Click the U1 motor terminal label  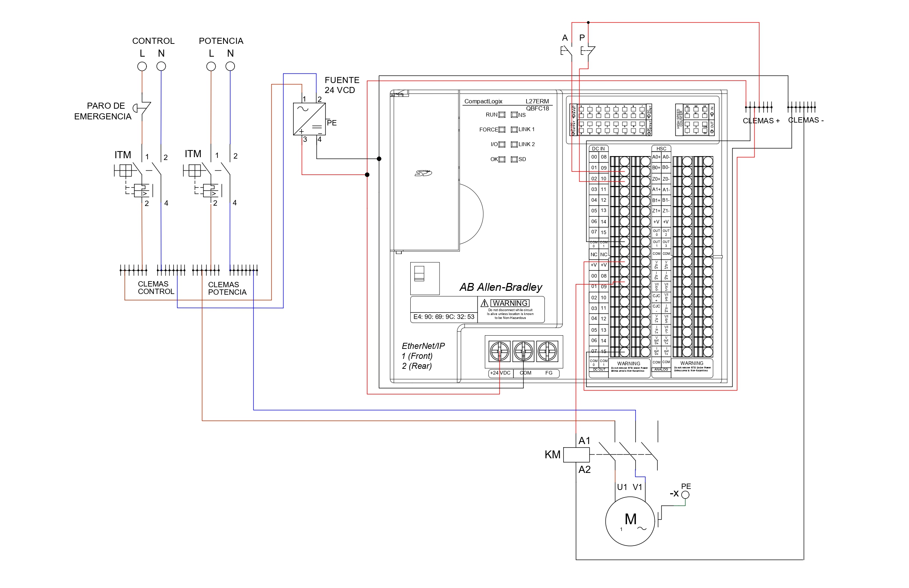[x=622, y=487]
